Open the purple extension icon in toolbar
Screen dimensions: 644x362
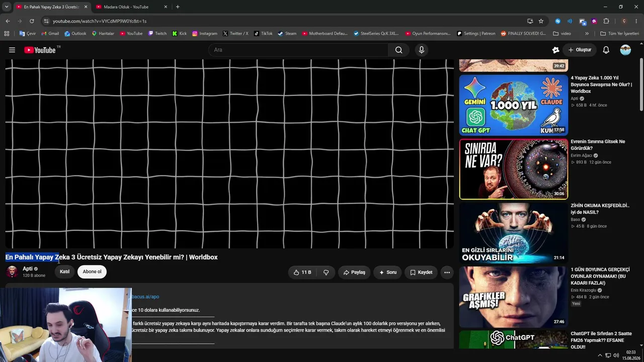tap(594, 21)
